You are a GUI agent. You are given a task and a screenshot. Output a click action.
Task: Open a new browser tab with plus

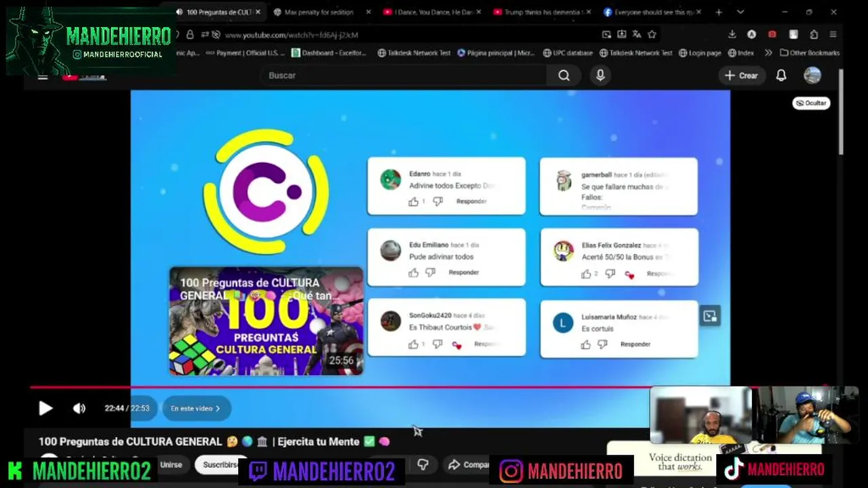pos(719,12)
